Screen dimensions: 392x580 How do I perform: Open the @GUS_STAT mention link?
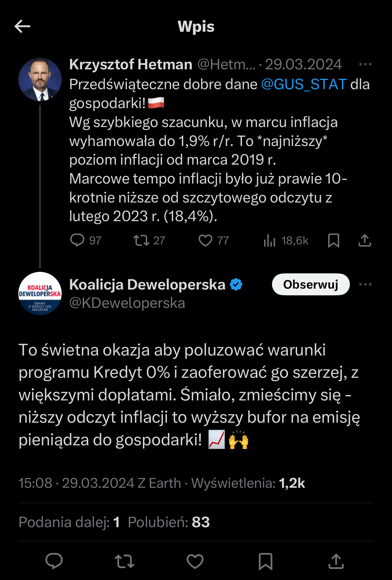click(304, 84)
